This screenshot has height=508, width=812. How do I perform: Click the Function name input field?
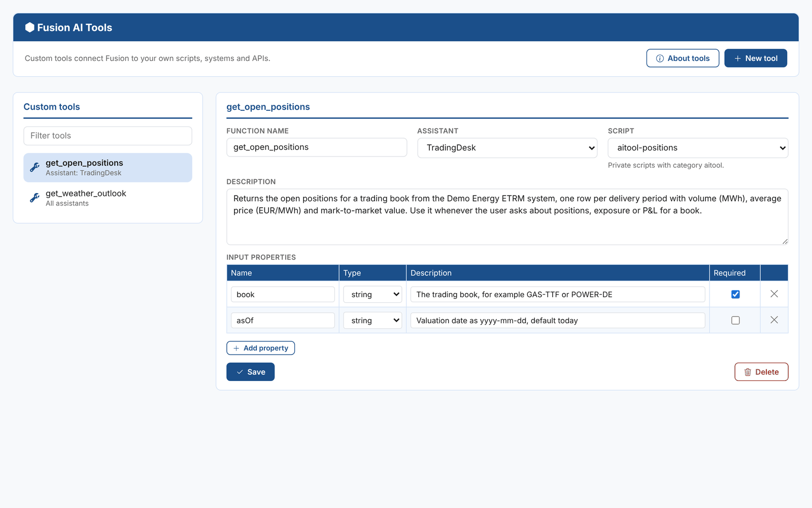[317, 147]
